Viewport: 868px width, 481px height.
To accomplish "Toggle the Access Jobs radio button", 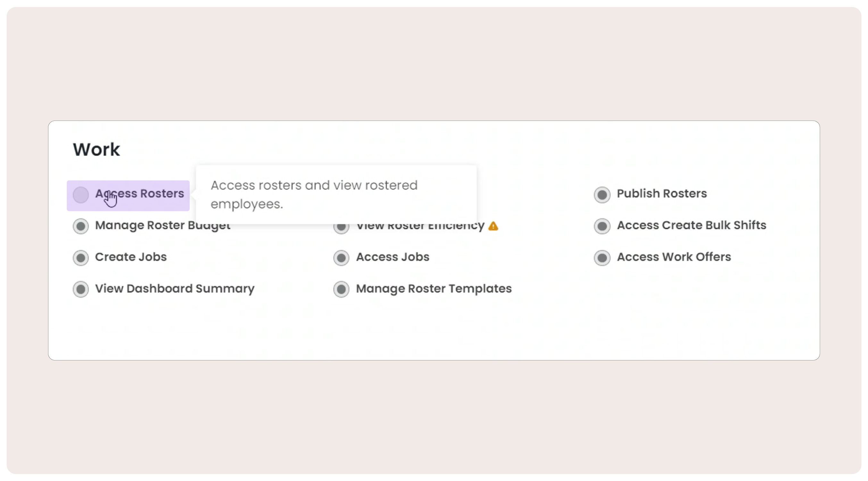I will coord(341,258).
